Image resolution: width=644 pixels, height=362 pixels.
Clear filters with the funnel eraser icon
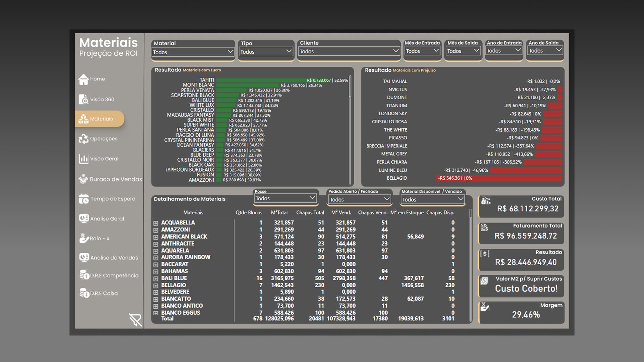coord(135,320)
